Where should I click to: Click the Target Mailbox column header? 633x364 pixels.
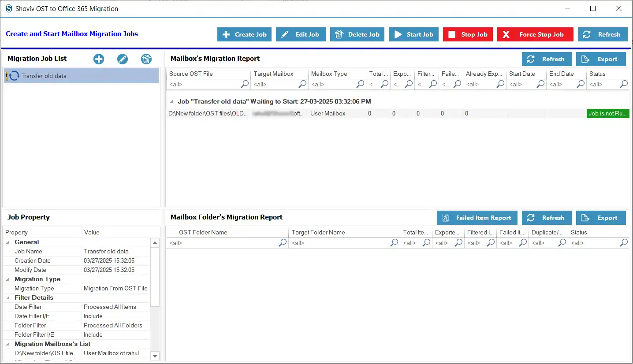[x=279, y=74]
